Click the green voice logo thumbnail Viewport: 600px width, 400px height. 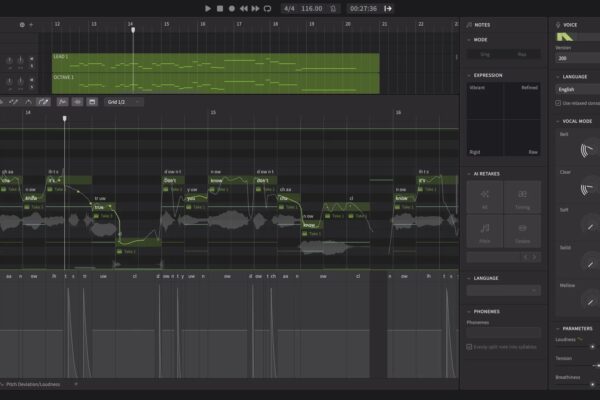tap(565, 37)
